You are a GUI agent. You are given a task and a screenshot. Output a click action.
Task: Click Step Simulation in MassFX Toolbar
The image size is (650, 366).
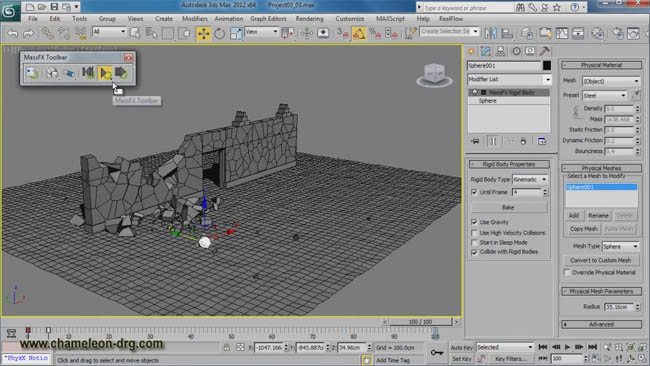(121, 73)
